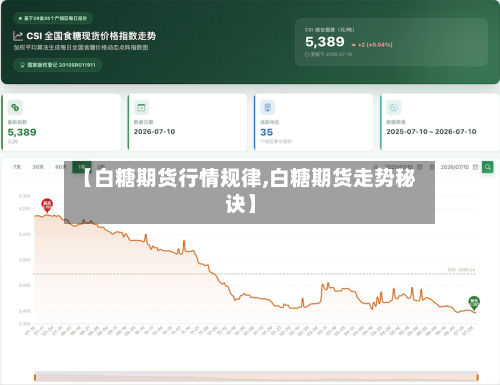
Task: Grab the right handle of the chart zoom slider
Action: (477, 377)
